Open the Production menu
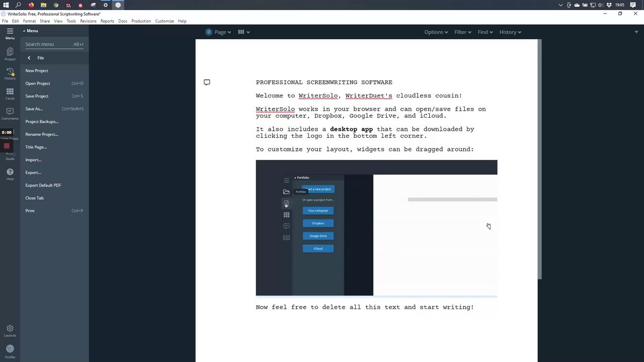The image size is (644, 362). tap(141, 21)
